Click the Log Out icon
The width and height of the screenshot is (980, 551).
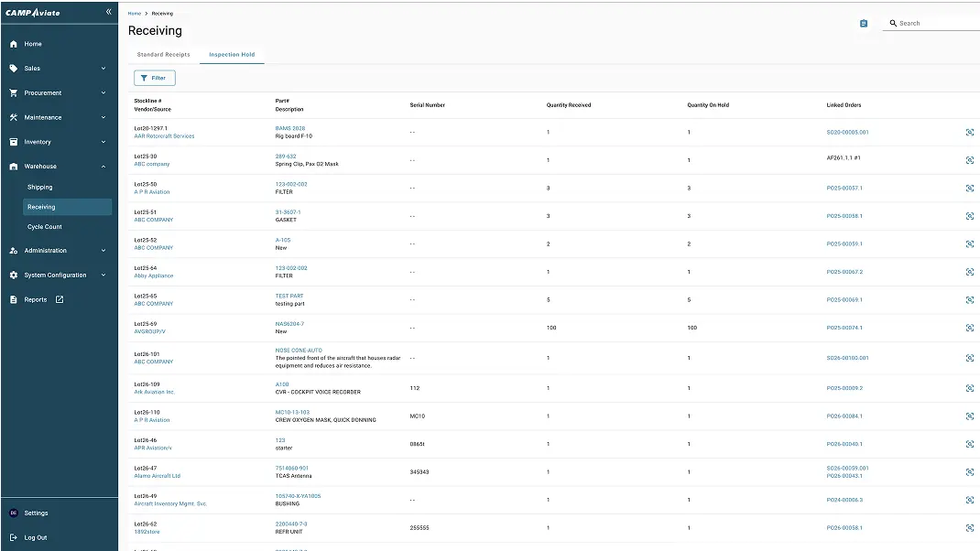pos(14,537)
